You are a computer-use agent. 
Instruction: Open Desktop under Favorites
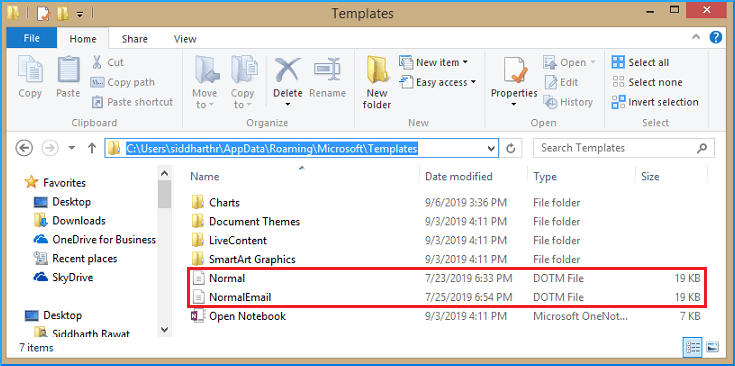[x=62, y=202]
